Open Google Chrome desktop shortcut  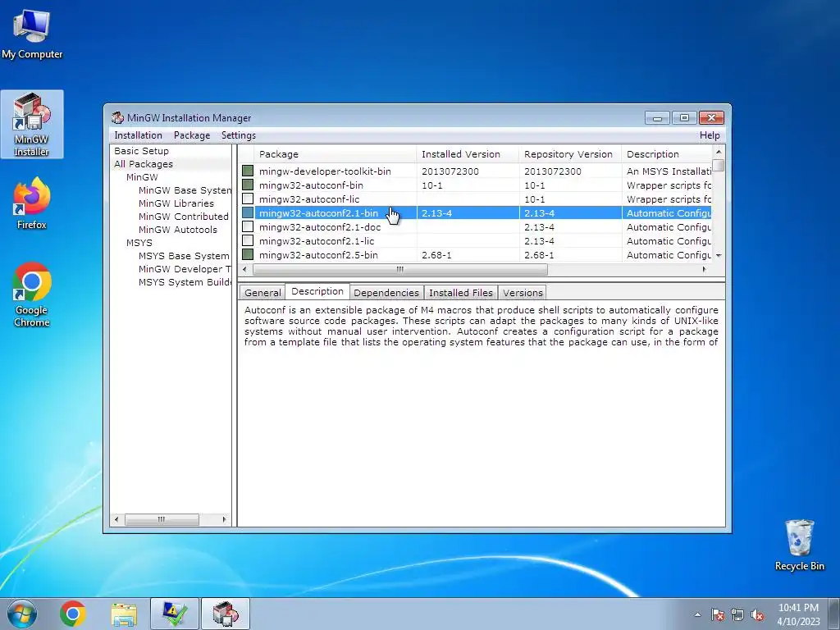(32, 294)
